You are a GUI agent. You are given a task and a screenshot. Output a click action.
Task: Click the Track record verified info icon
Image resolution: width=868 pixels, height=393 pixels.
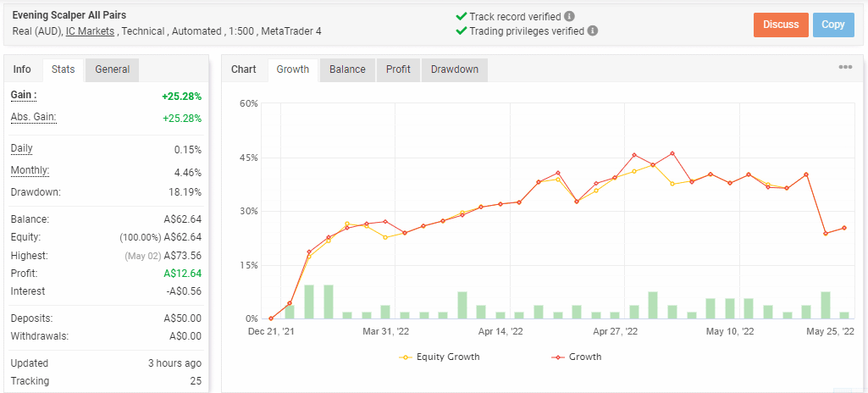pyautogui.click(x=570, y=16)
